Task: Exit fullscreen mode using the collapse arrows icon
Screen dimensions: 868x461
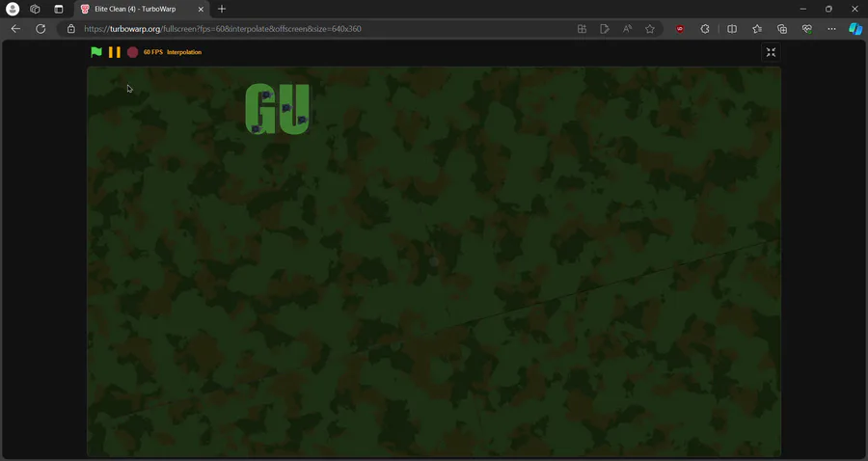Action: (771, 52)
